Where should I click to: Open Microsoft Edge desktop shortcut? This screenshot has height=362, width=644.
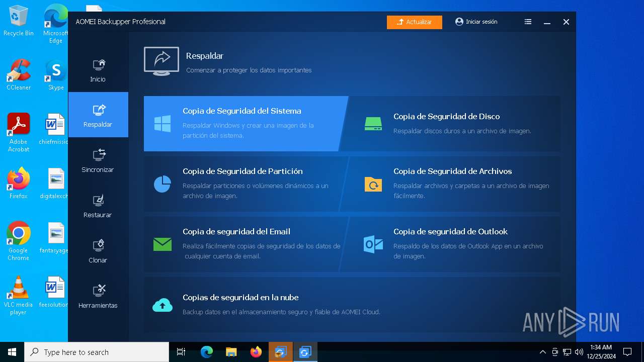coord(56,24)
